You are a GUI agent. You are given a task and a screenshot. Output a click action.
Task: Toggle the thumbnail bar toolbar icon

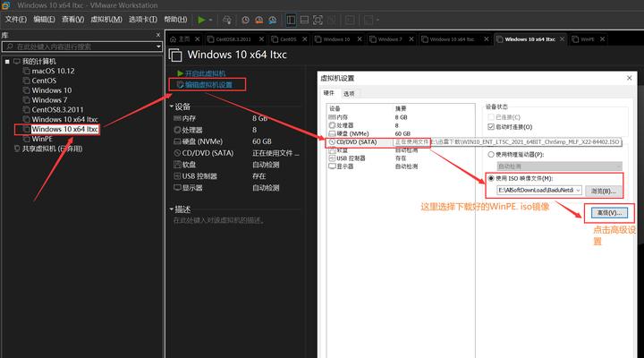(x=304, y=20)
